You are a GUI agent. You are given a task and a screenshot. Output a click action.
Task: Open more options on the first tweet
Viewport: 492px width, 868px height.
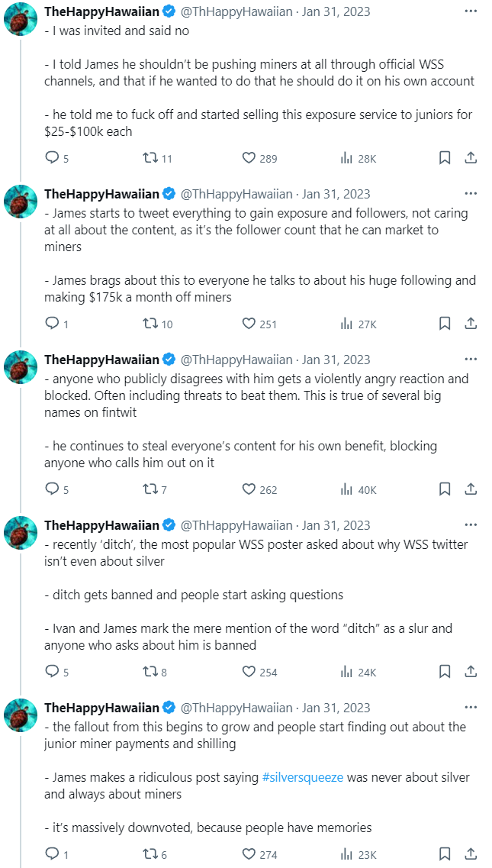[x=471, y=12]
